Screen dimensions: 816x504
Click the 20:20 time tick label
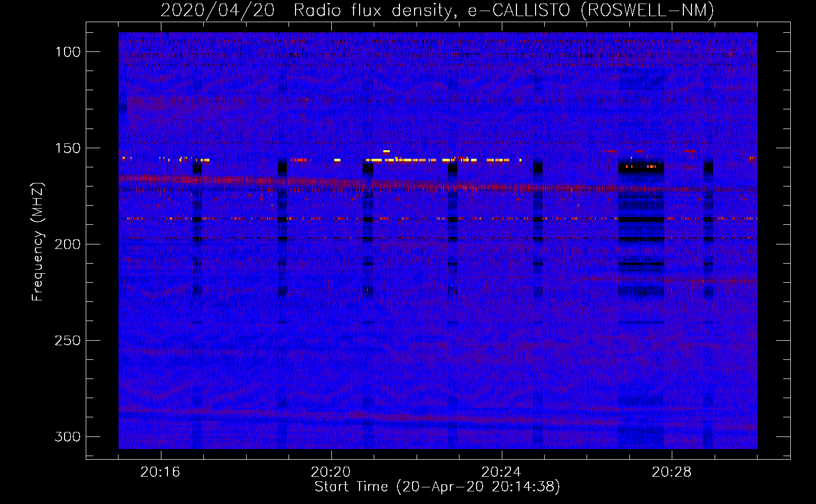pyautogui.click(x=331, y=472)
